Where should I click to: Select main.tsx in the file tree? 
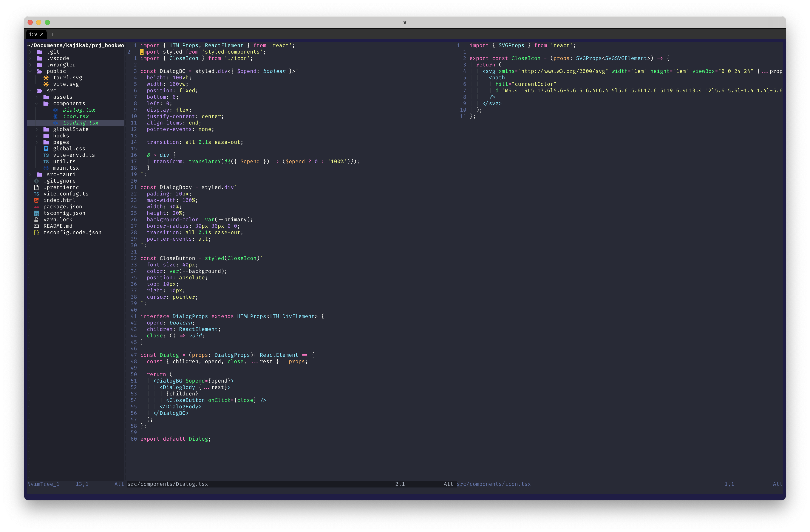66,168
